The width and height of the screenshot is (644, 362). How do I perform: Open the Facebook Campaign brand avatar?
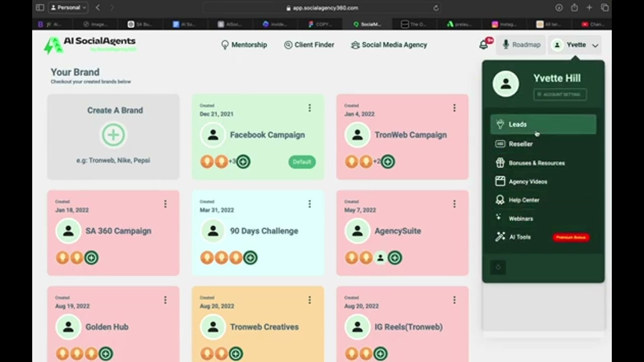(x=213, y=135)
